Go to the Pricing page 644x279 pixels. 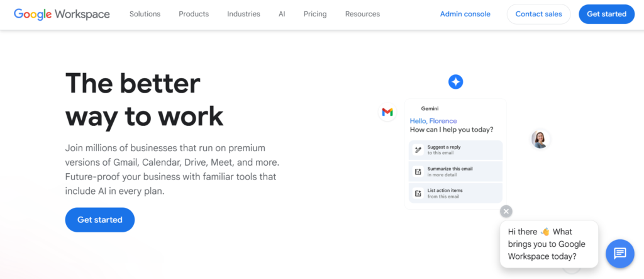point(314,14)
